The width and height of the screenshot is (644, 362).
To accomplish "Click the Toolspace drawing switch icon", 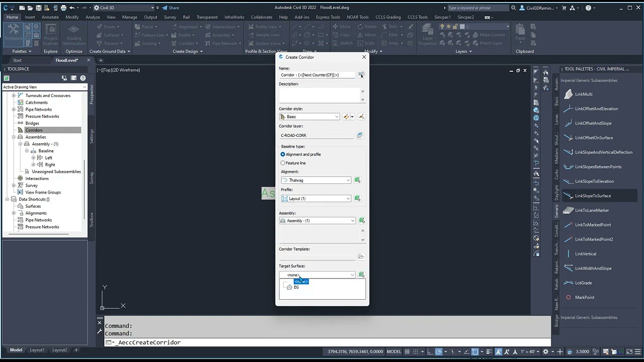I will (x=64, y=78).
